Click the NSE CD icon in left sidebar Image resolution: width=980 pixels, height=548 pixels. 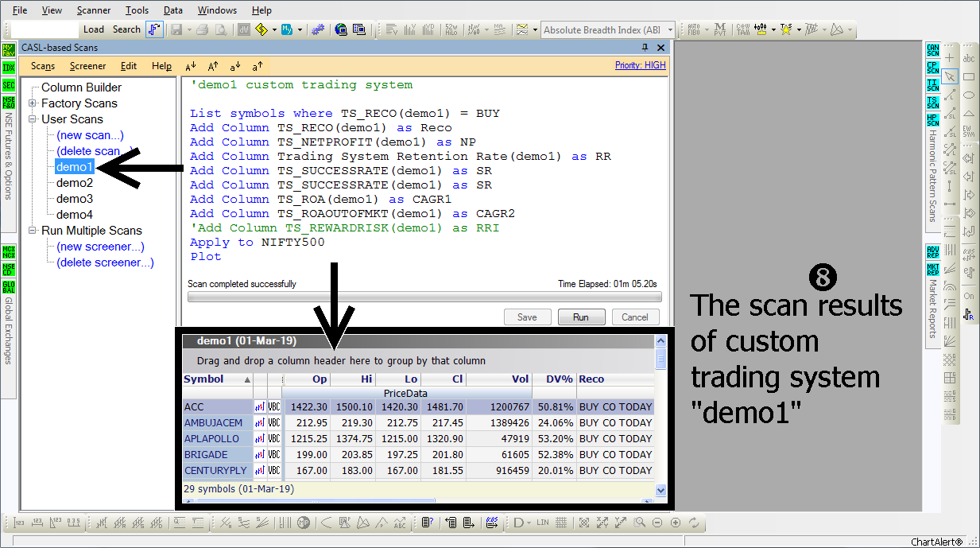[x=9, y=270]
